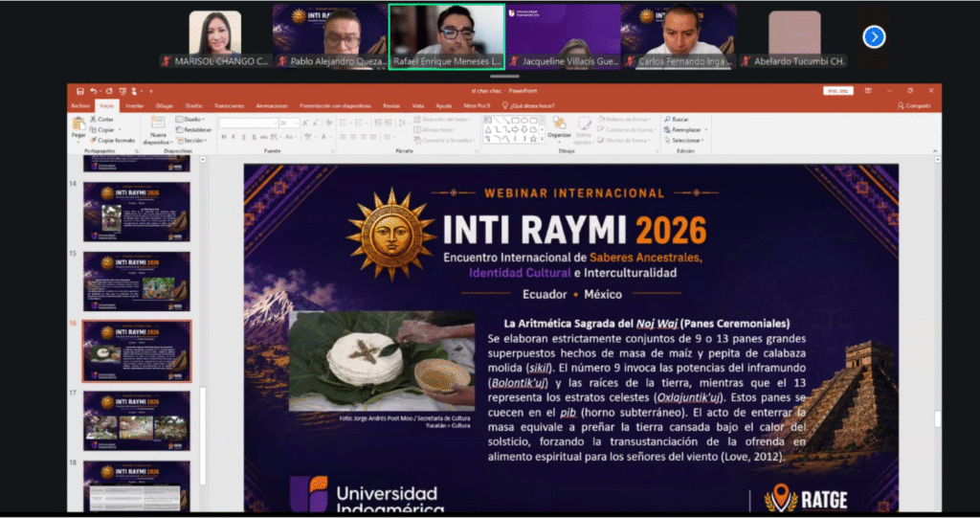980x518 pixels.
Task: Switch to the Revisar tab
Action: pyautogui.click(x=391, y=105)
